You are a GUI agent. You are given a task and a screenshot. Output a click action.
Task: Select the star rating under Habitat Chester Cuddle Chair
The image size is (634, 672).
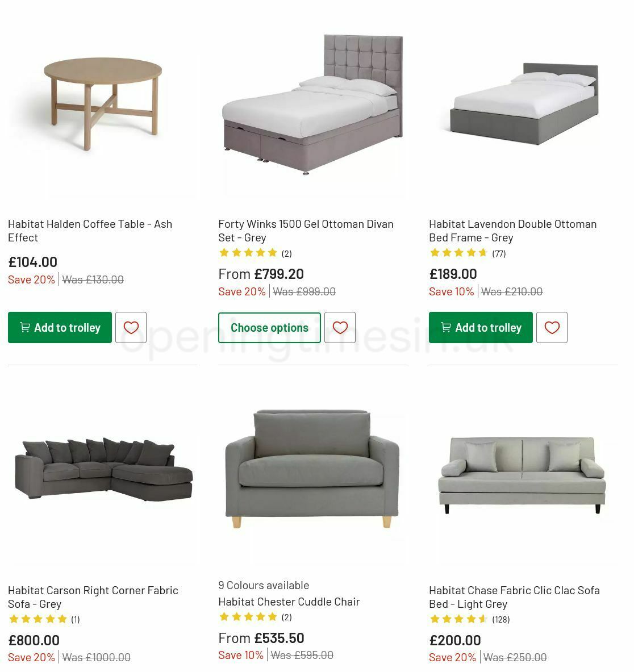point(248,616)
